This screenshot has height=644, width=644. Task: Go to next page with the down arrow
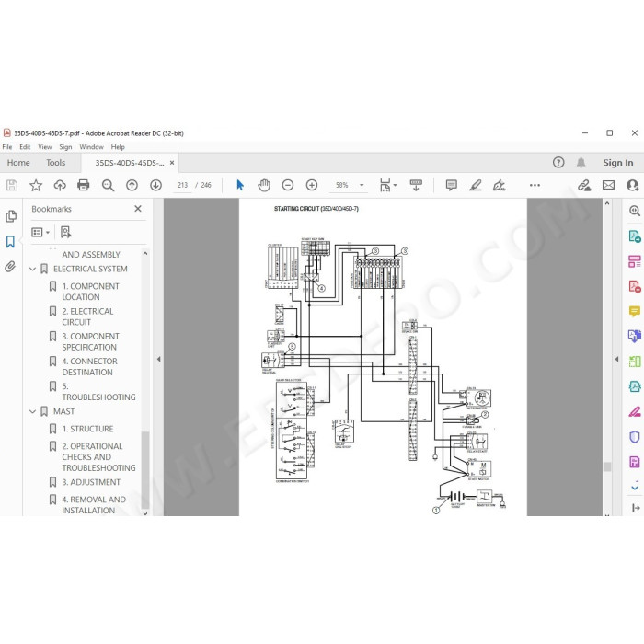click(x=155, y=185)
